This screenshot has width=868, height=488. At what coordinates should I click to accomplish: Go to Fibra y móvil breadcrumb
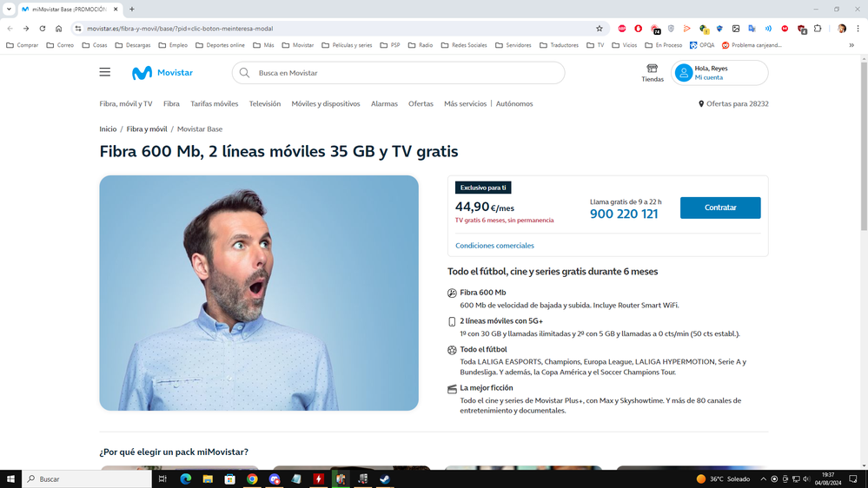147,129
